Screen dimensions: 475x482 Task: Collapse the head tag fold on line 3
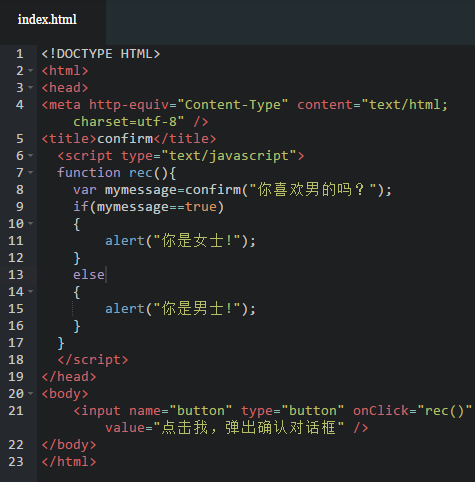(x=31, y=88)
